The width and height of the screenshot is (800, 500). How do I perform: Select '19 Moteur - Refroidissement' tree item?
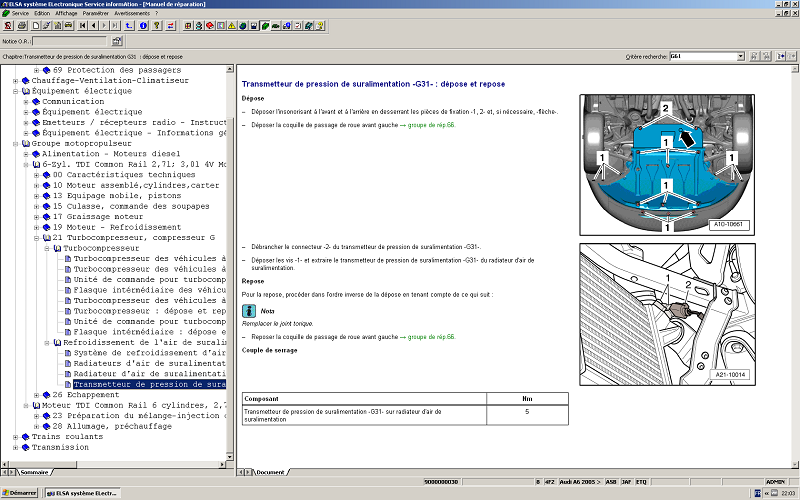(117, 227)
